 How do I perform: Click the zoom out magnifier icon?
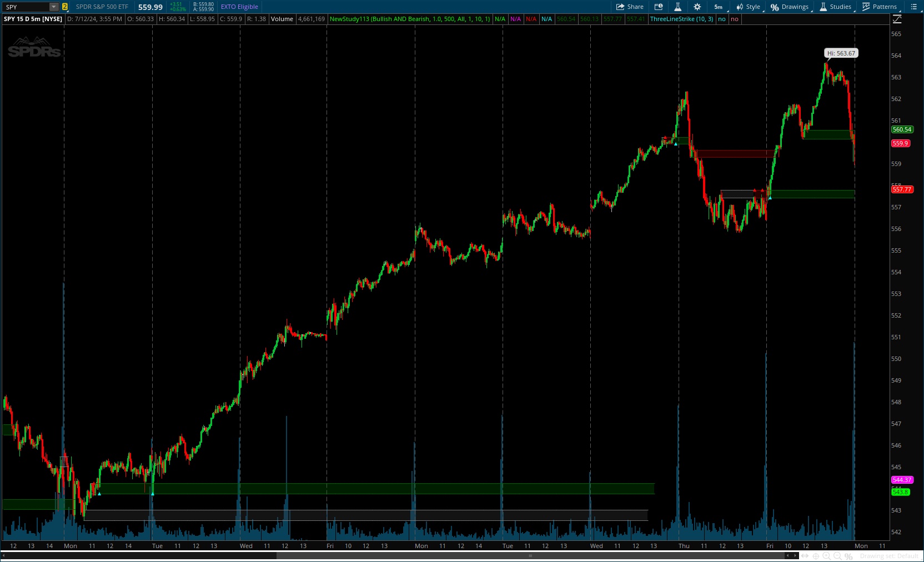pyautogui.click(x=837, y=556)
